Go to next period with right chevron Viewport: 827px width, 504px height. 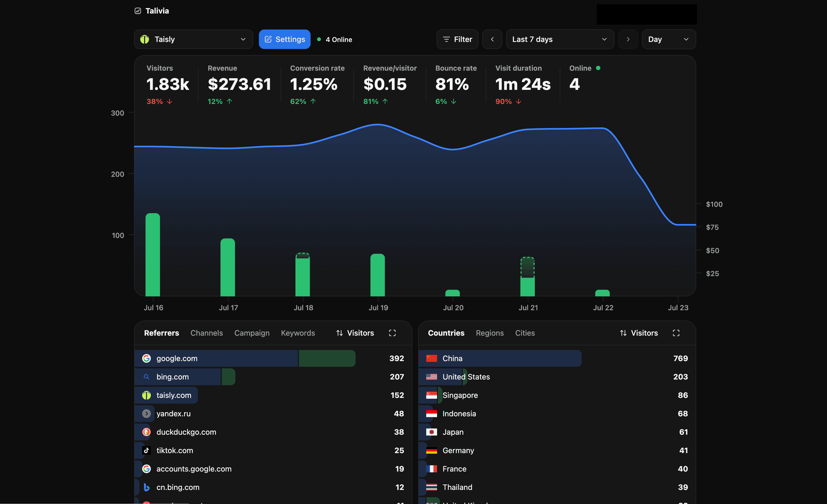click(628, 39)
